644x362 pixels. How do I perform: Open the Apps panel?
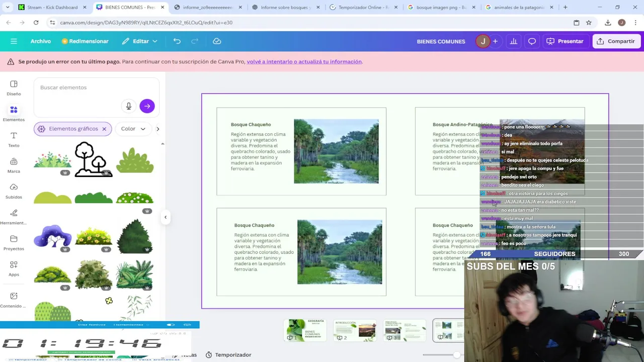(x=14, y=268)
